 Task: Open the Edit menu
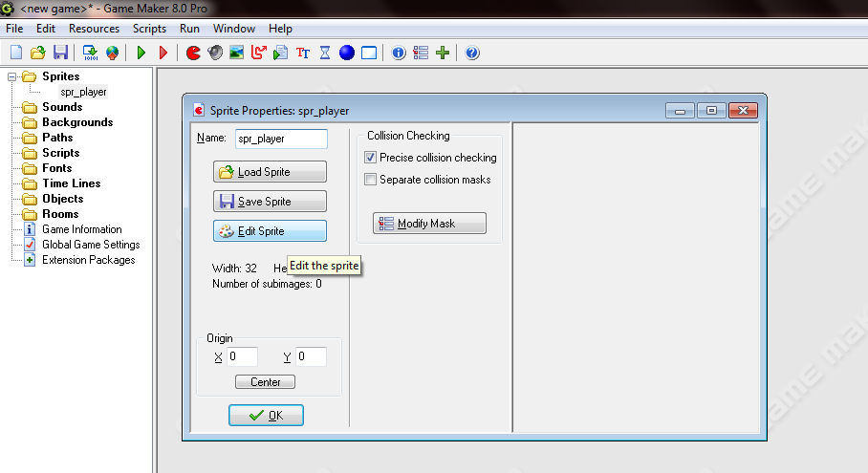point(45,29)
